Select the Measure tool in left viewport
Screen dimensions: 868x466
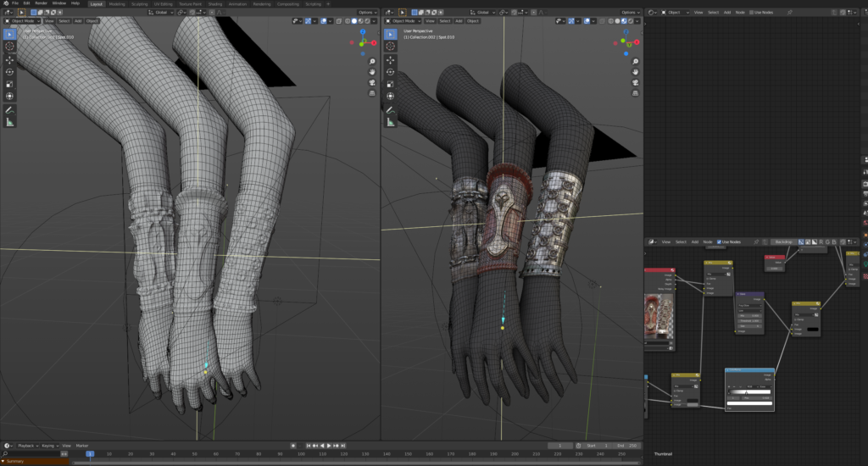click(10, 122)
